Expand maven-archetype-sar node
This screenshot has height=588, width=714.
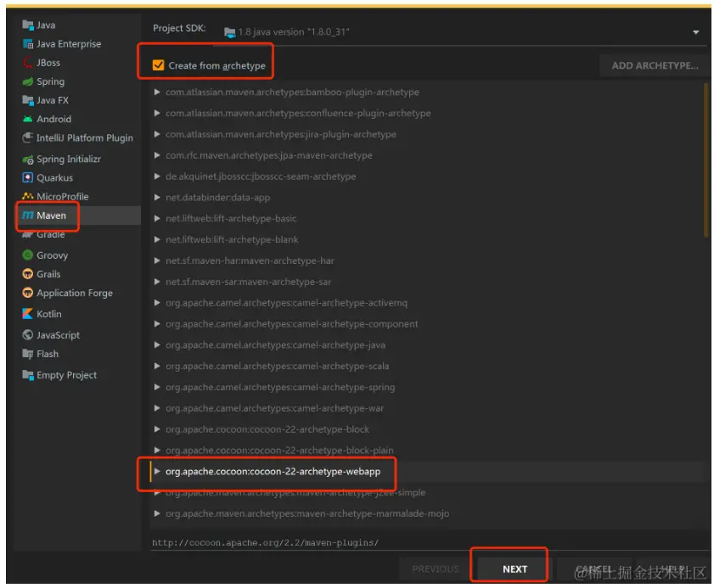click(x=157, y=282)
